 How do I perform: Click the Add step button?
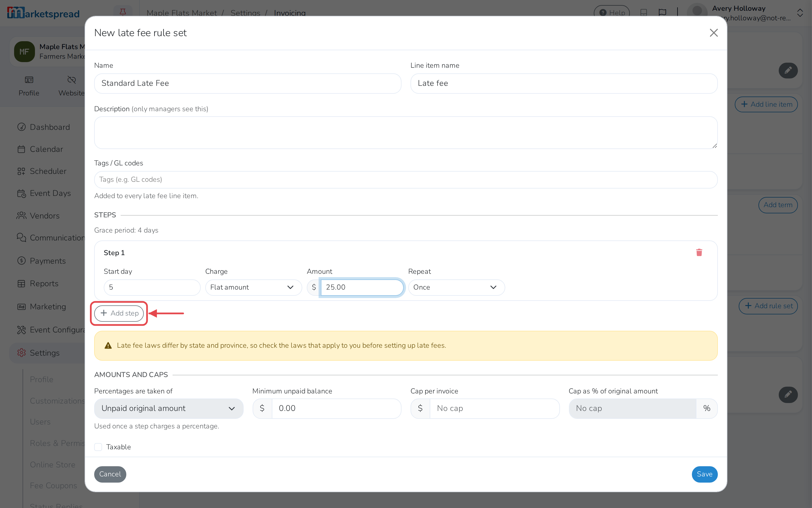119,313
